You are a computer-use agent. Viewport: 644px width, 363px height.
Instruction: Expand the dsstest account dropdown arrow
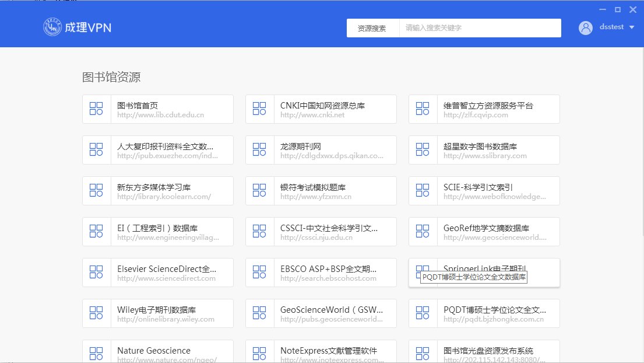632,27
